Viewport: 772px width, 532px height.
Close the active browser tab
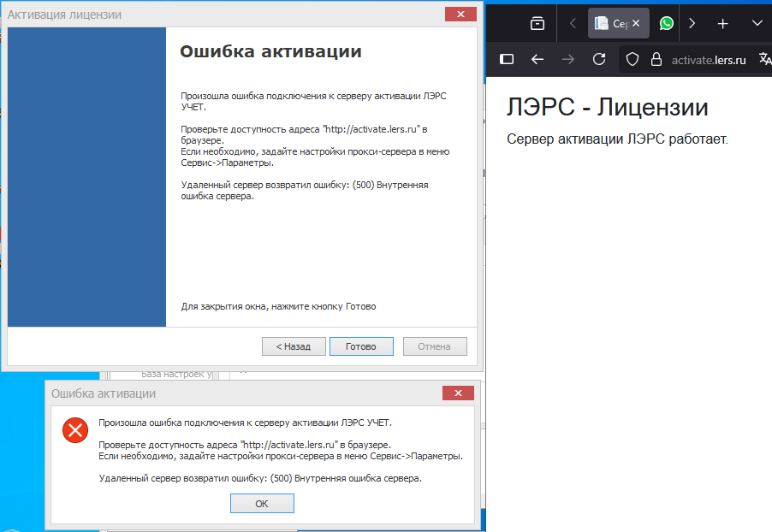pyautogui.click(x=636, y=23)
